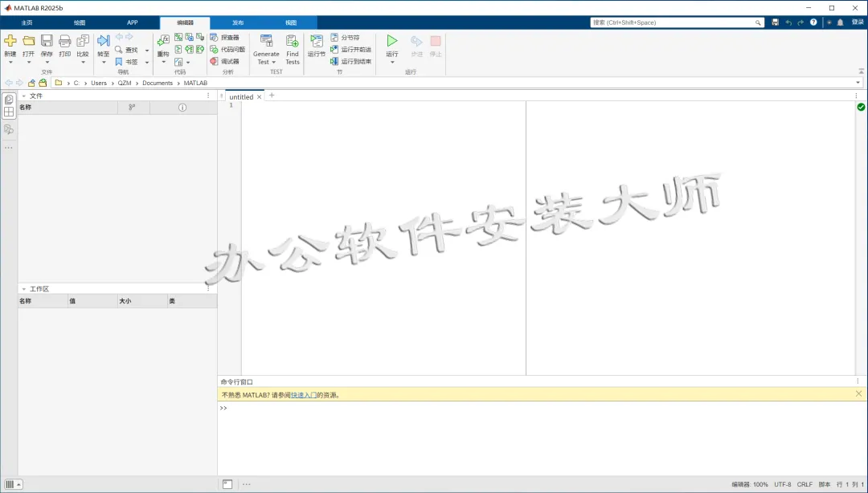
Task: Print the document with 打印 icon
Action: coord(65,40)
